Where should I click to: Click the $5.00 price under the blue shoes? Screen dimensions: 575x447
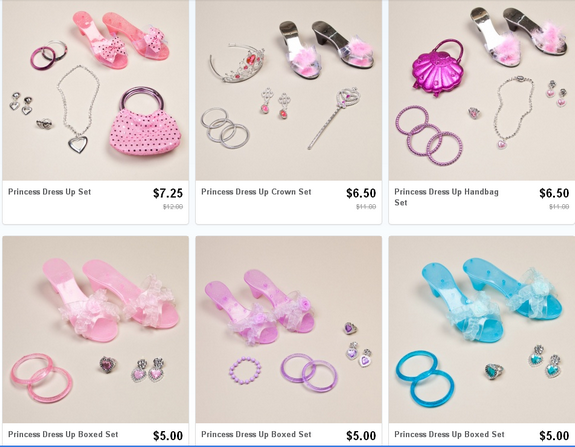click(x=554, y=436)
